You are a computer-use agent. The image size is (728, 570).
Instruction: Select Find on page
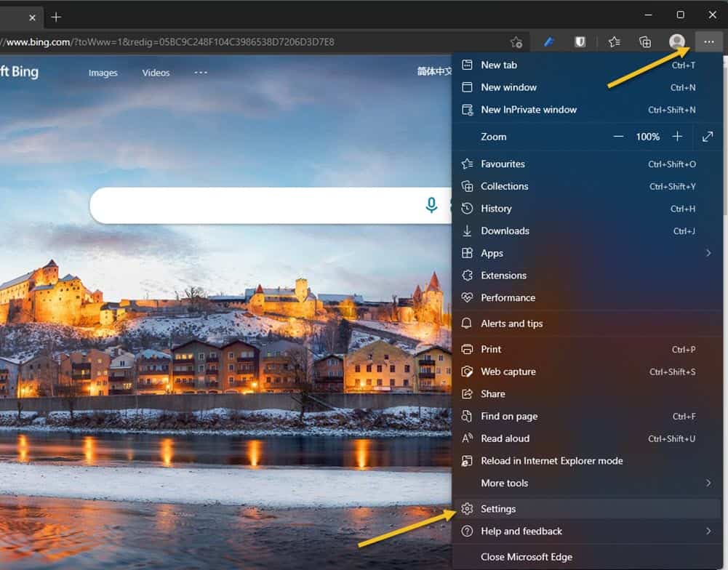point(587,416)
